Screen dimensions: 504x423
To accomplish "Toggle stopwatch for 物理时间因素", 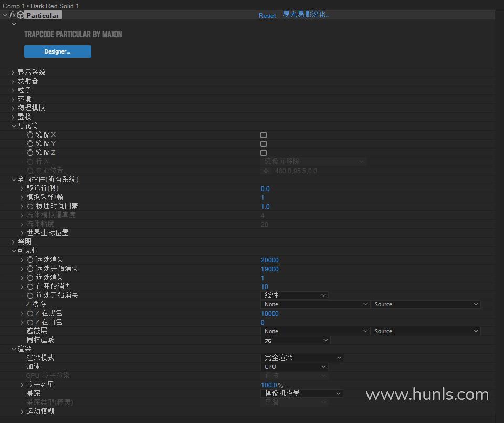I will click(x=30, y=206).
